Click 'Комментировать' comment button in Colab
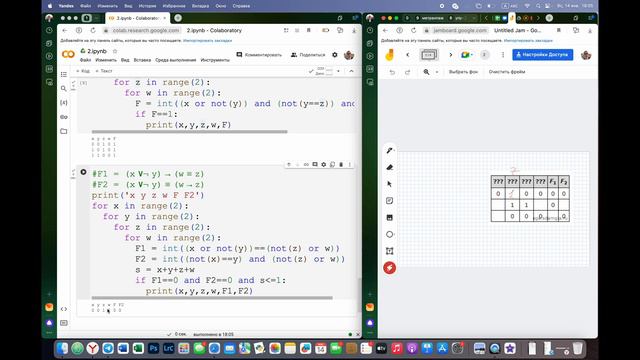 coord(260,55)
